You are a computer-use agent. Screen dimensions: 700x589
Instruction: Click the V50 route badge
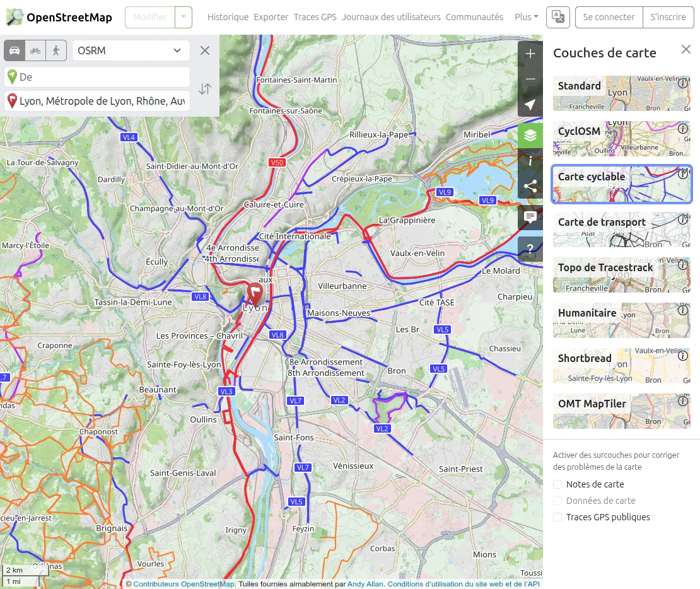[x=277, y=163]
